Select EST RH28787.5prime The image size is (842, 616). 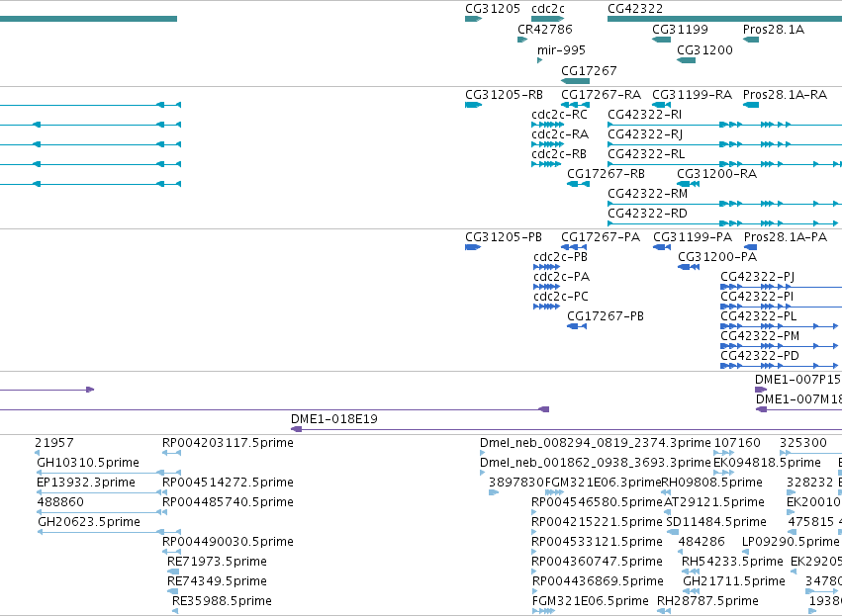click(x=707, y=601)
